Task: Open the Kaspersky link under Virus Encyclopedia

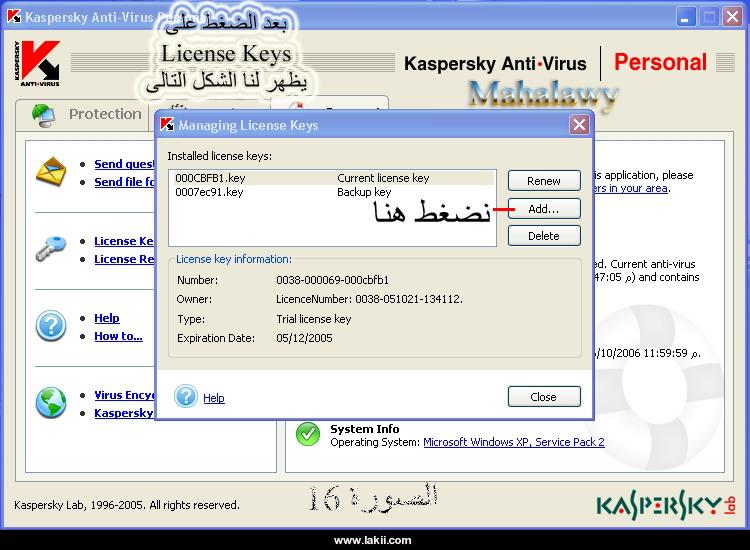Action: (x=124, y=413)
